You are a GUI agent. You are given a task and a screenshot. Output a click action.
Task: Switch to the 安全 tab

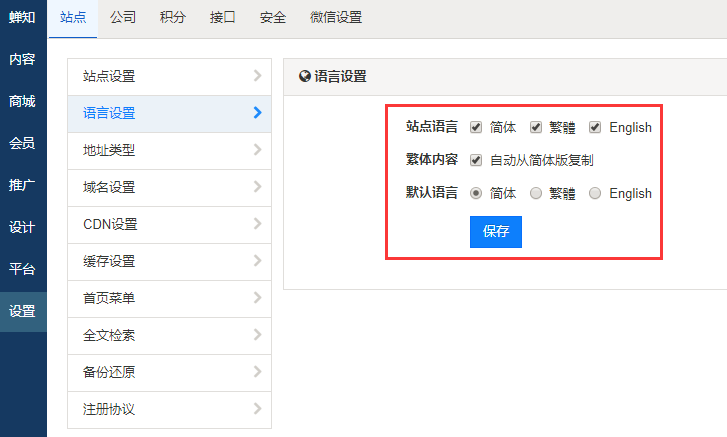[x=272, y=18]
